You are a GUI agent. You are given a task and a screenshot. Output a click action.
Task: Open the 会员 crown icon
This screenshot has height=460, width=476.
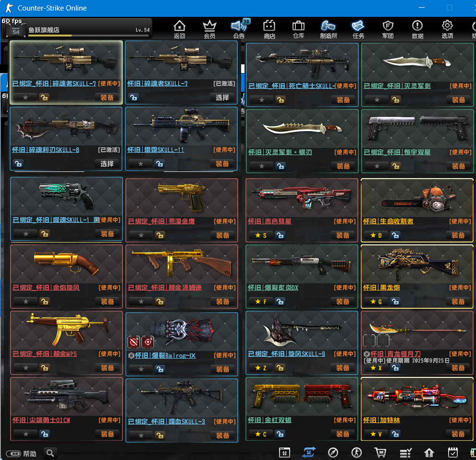[x=209, y=29]
